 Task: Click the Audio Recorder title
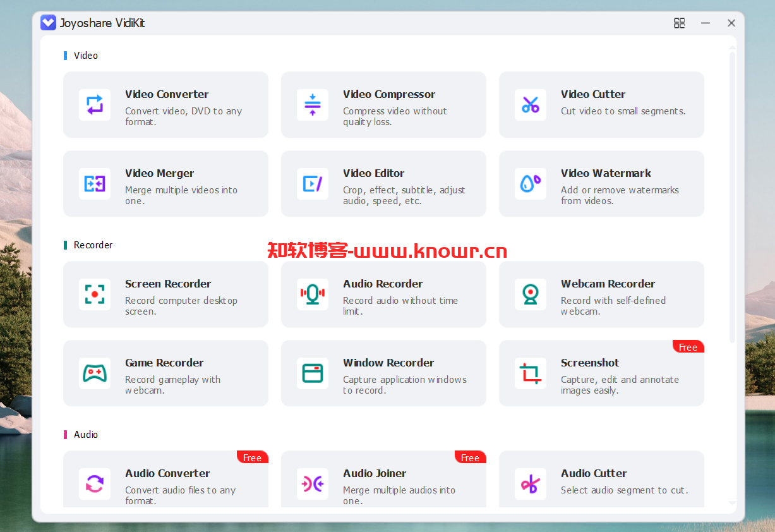383,284
